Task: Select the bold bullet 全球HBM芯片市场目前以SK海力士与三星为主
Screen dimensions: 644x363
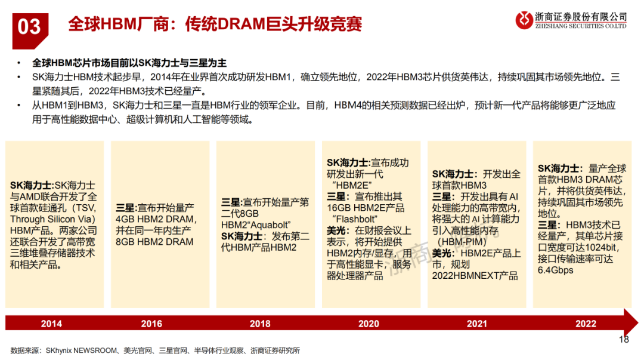Action: coord(129,63)
